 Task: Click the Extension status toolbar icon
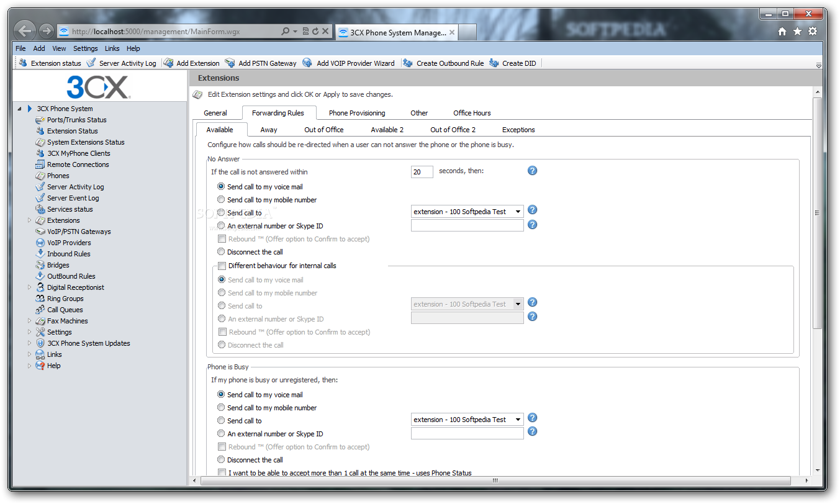pyautogui.click(x=23, y=63)
